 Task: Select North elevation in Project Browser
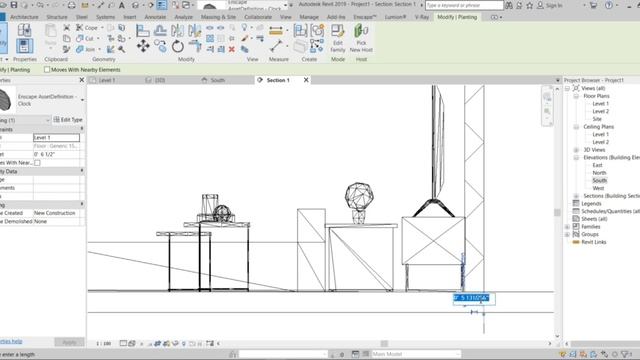click(x=599, y=173)
